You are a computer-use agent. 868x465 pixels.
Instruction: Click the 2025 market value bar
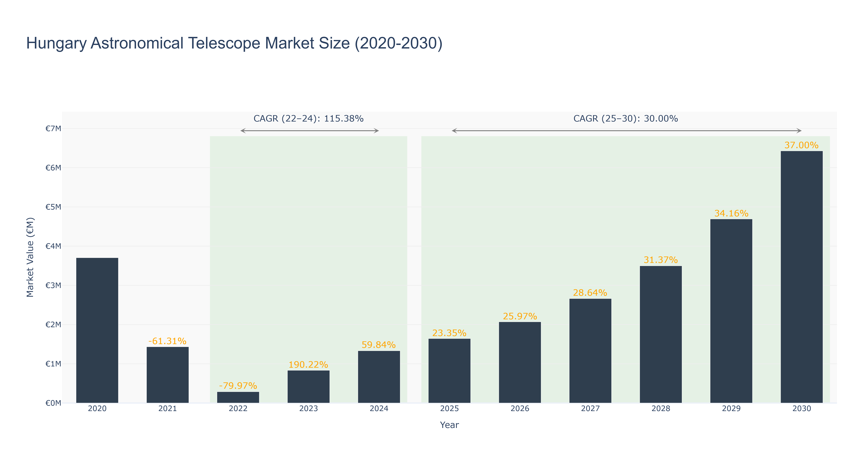pos(449,371)
